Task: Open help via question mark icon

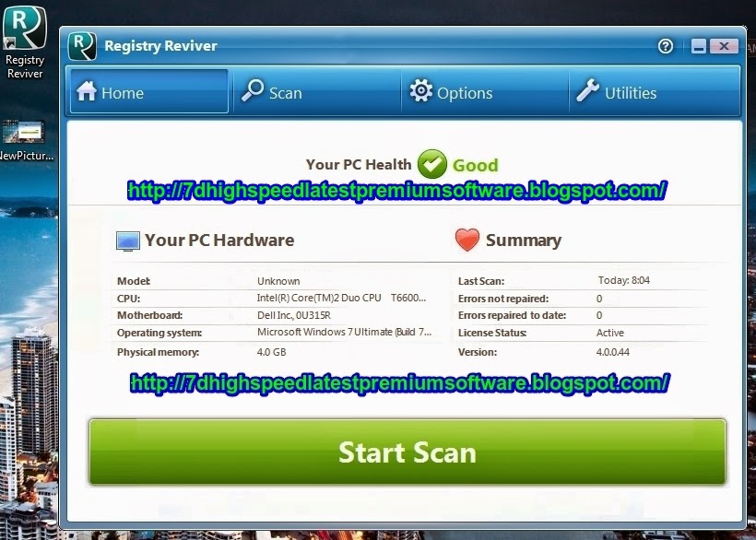Action: 666,46
